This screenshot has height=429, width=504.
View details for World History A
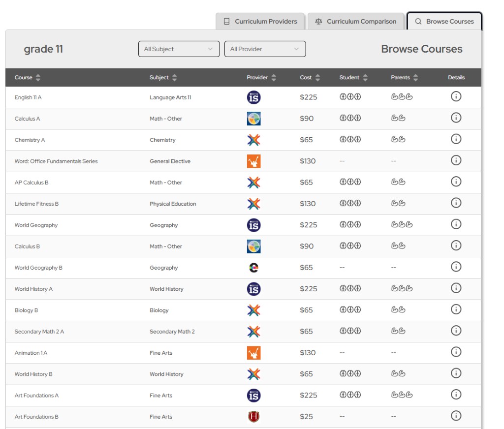click(456, 288)
